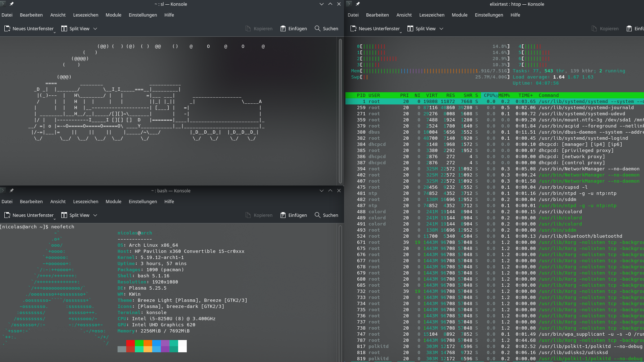Click the vertical scrollbar of the sl terminal
This screenshot has height=362, width=644.
point(340,111)
